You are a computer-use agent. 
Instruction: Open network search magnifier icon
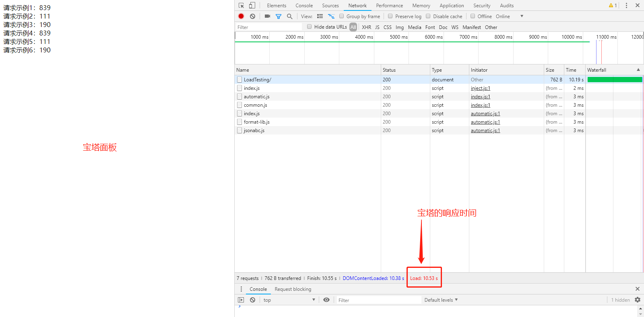[x=289, y=17]
